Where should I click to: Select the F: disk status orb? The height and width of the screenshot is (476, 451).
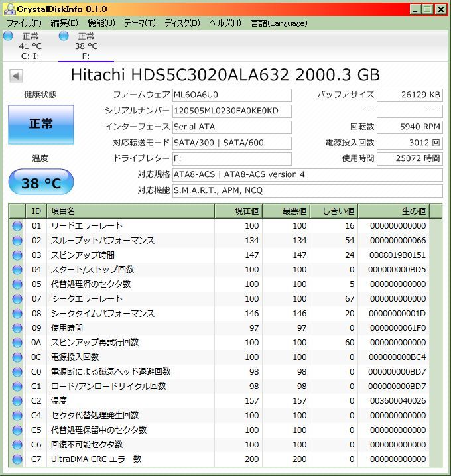click(64, 36)
